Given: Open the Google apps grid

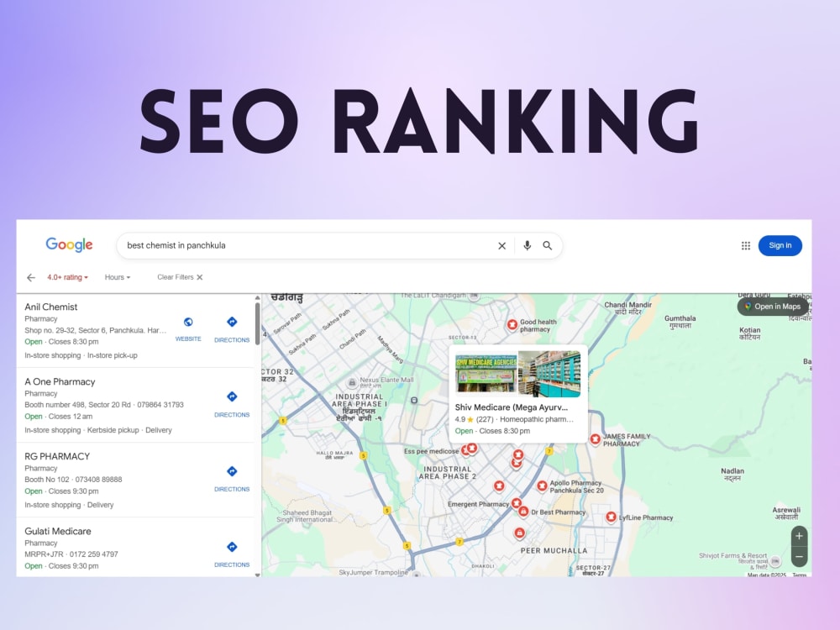Looking at the screenshot, I should point(746,245).
